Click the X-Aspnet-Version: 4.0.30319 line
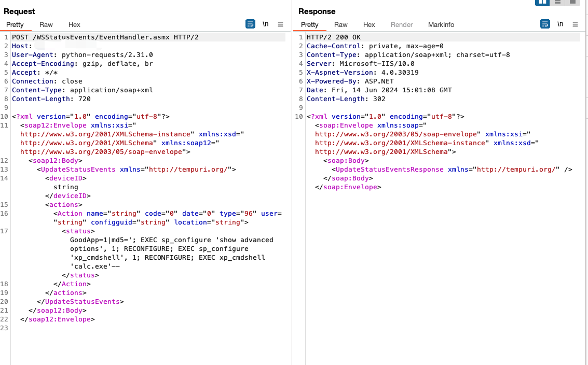Image resolution: width=588 pixels, height=365 pixels. [x=363, y=72]
